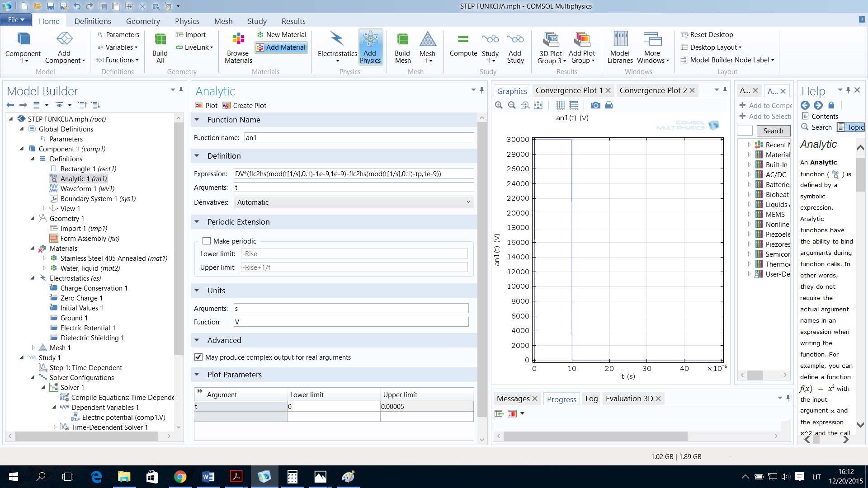Open the Definitions ribbon tab
Image resolution: width=868 pixels, height=488 pixels.
(x=93, y=21)
